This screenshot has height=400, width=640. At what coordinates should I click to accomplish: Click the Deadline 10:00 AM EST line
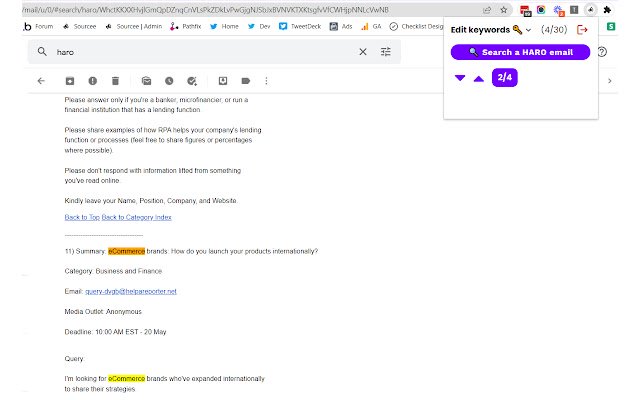tap(116, 332)
